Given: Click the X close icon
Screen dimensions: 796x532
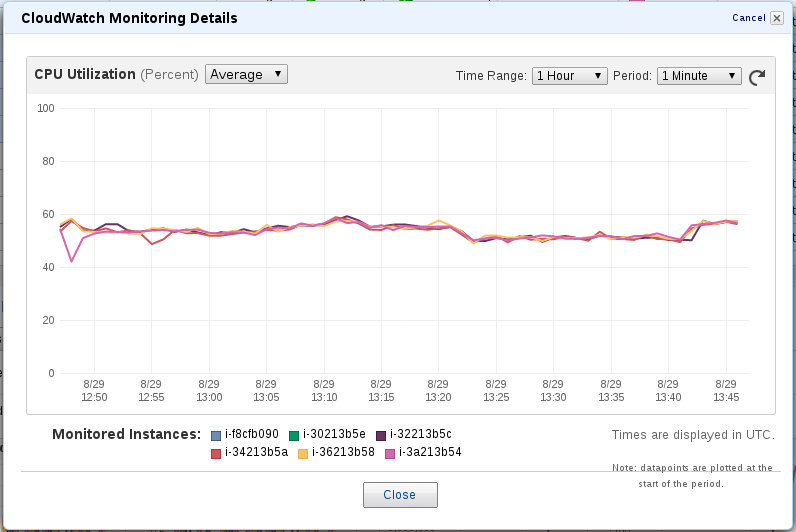Looking at the screenshot, I should 777,18.
